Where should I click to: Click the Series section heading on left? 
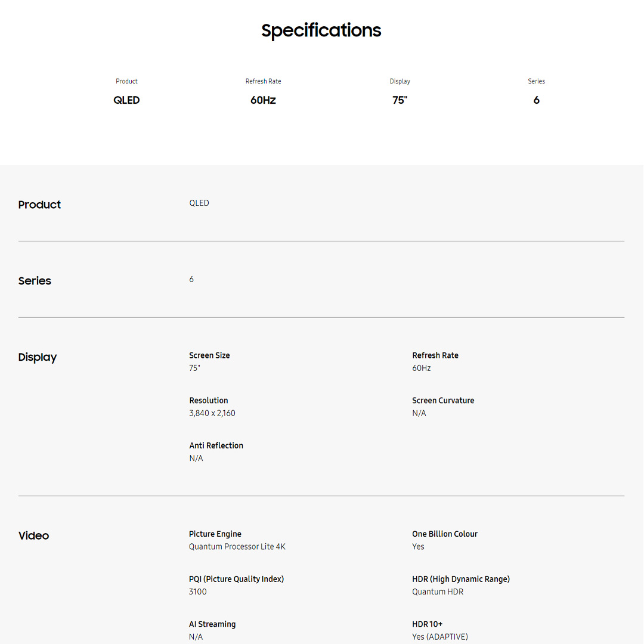click(x=35, y=281)
